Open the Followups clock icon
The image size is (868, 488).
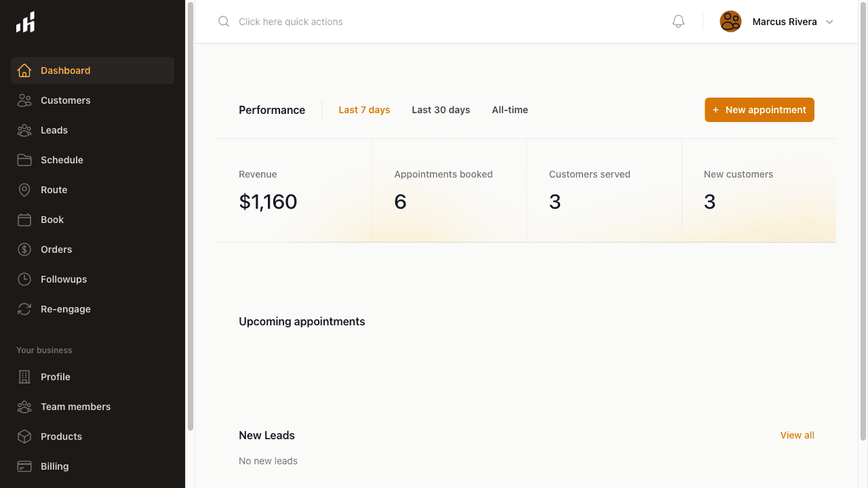tap(24, 279)
